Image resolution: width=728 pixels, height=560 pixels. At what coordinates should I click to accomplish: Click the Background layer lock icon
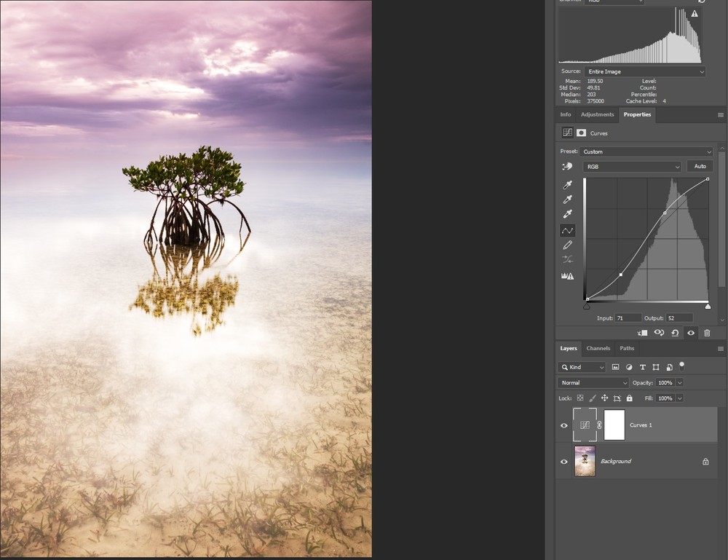click(x=705, y=461)
